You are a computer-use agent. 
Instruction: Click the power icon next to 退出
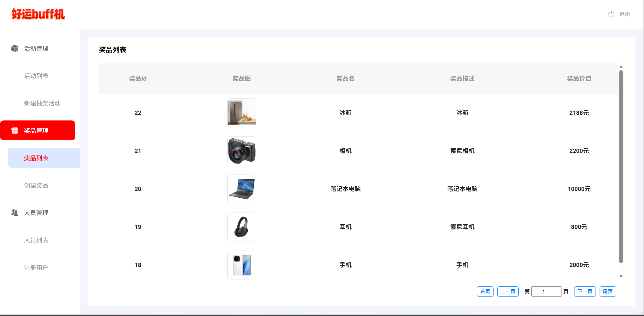tap(611, 14)
